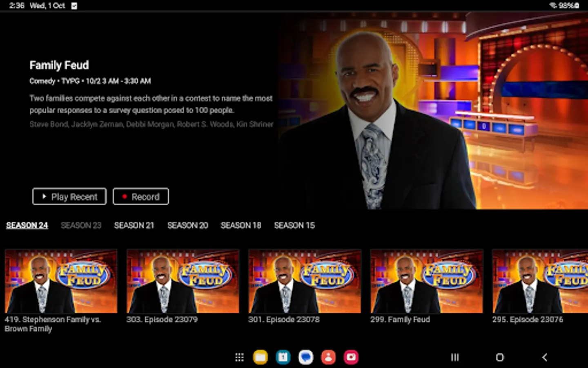Switch to the Season 23 tab
Image resolution: width=588 pixels, height=368 pixels.
coord(81,225)
